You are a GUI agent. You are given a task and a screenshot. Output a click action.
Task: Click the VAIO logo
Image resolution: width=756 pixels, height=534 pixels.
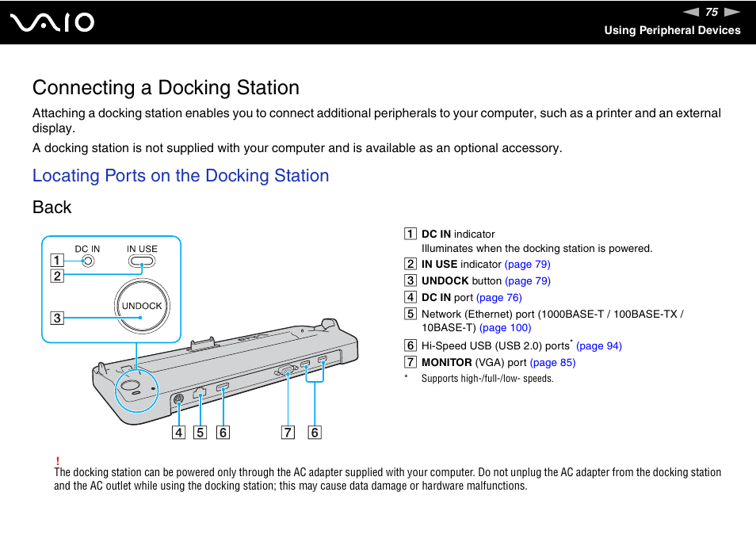pyautogui.click(x=52, y=22)
